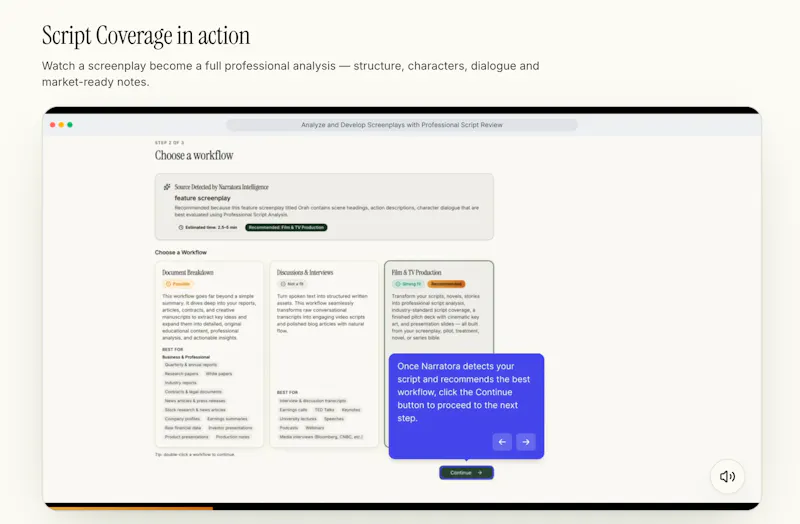Click the 'Product presentations' tag
This screenshot has width=800, height=524.
186,437
